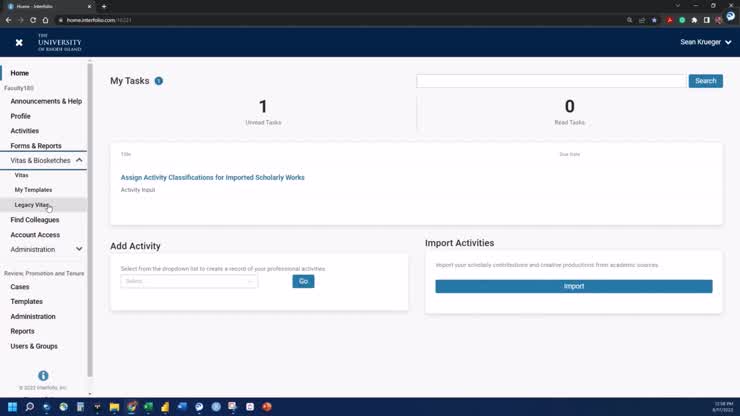
Task: Click the University of Rhode Island logo
Action: point(59,42)
